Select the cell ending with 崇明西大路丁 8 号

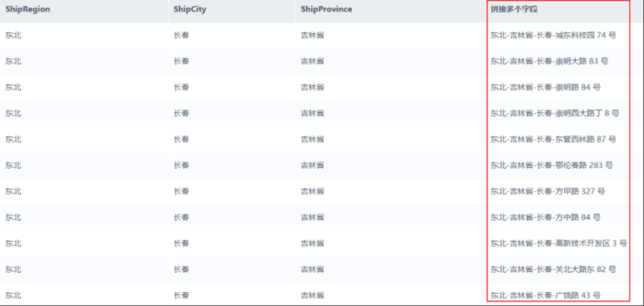[x=554, y=113]
